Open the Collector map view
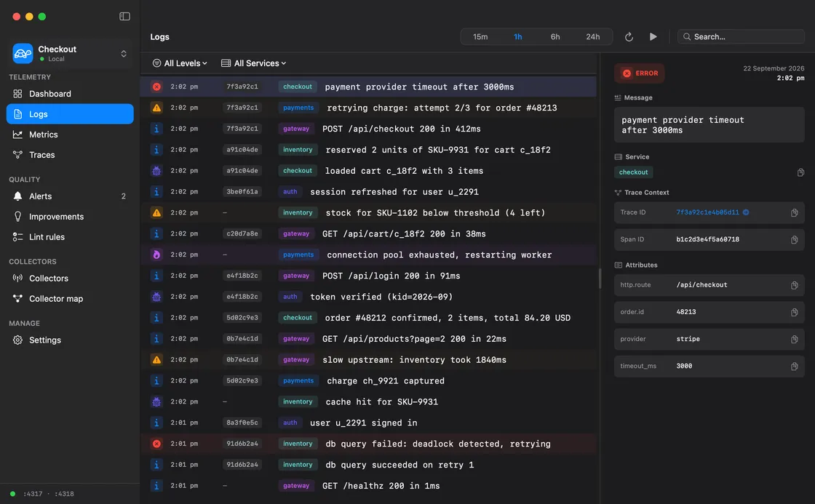The width and height of the screenshot is (815, 504). [70, 299]
